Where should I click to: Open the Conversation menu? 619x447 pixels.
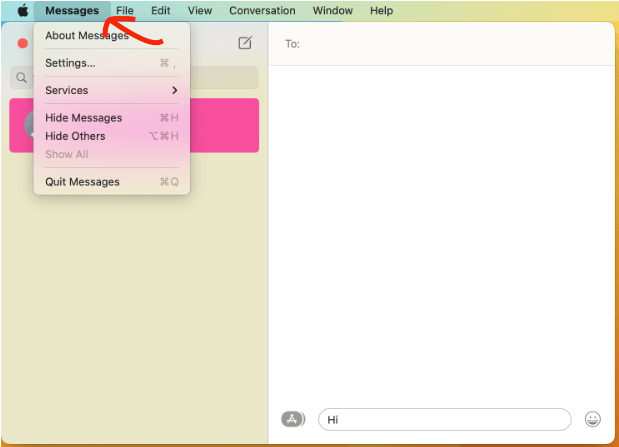(x=262, y=11)
